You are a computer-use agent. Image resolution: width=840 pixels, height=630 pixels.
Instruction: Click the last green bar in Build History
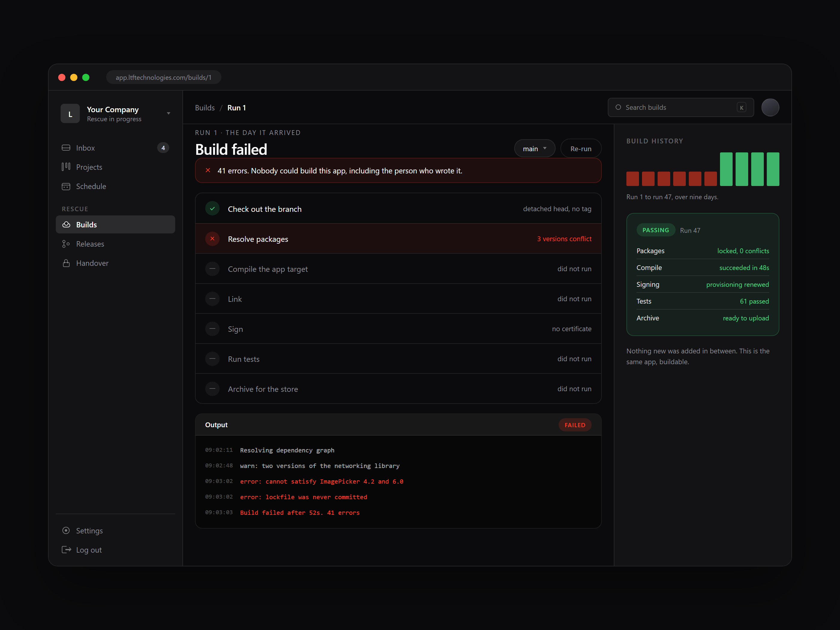pos(773,169)
